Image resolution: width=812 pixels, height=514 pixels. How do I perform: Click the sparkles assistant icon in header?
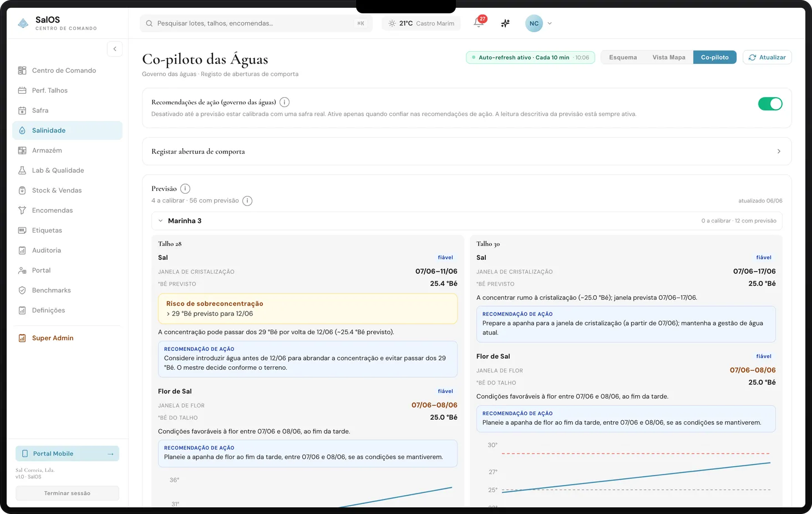pyautogui.click(x=505, y=23)
